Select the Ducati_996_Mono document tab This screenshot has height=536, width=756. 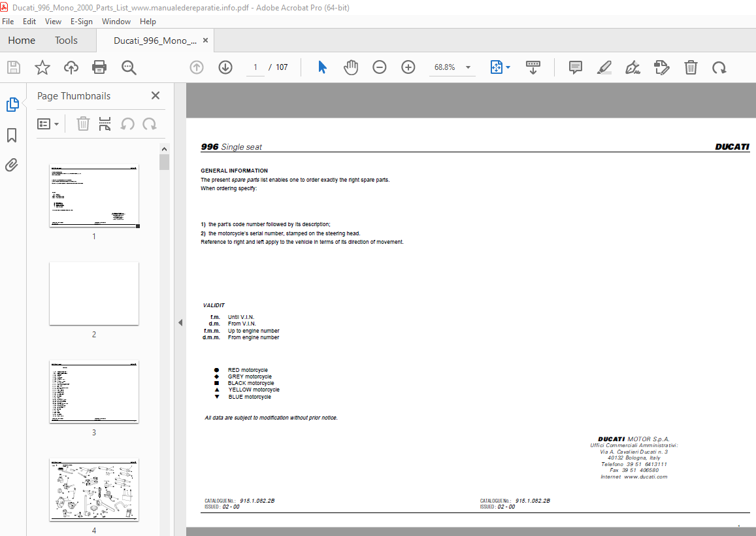(x=155, y=41)
